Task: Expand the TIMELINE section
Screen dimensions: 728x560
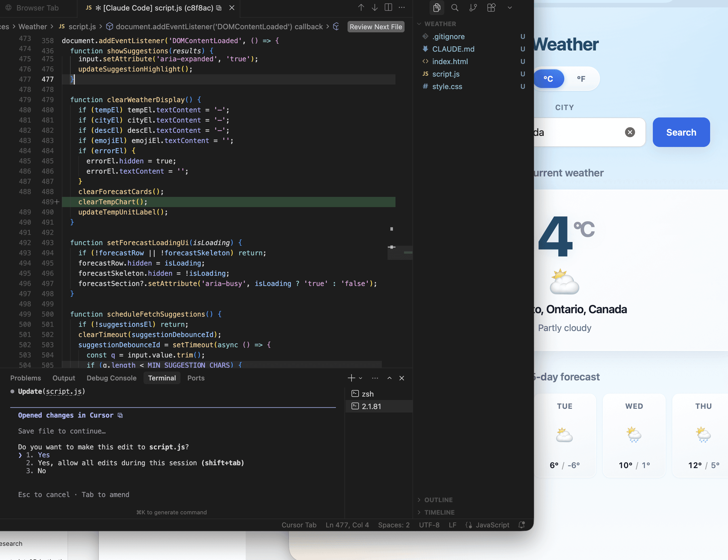Action: tap(439, 512)
